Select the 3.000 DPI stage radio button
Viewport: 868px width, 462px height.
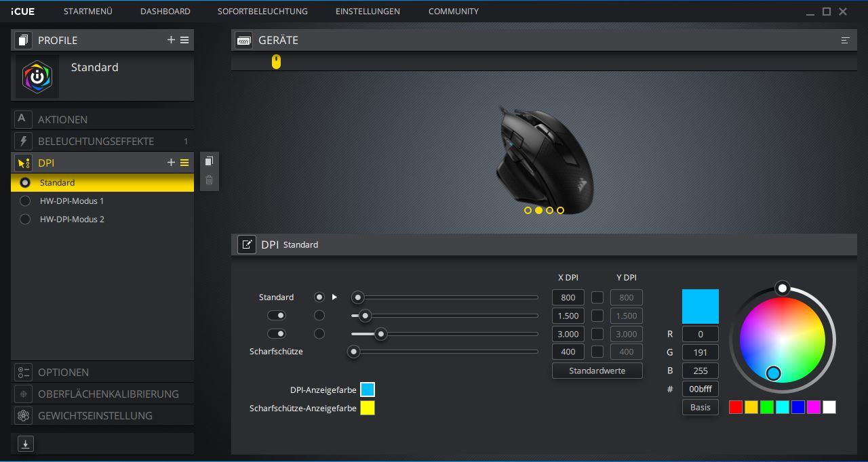coord(319,333)
